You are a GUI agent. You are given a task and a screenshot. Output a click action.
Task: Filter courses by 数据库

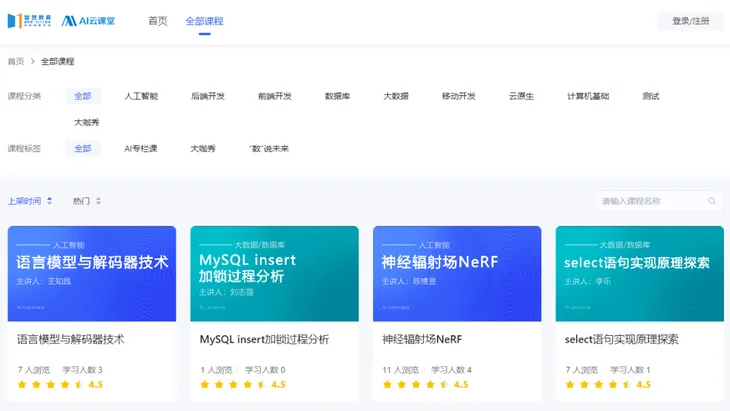[338, 96]
